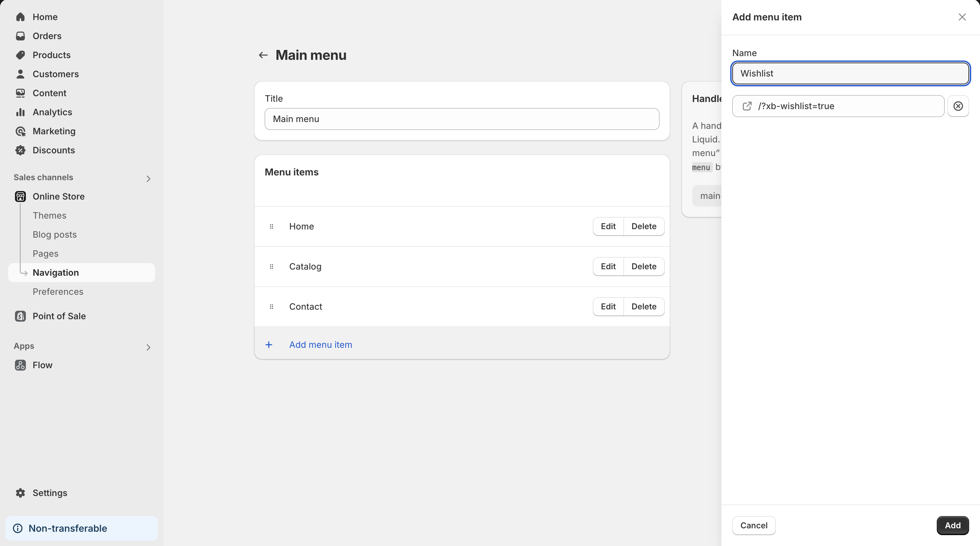Image resolution: width=980 pixels, height=546 pixels.
Task: Focus the Name field containing Wishlist
Action: point(850,73)
